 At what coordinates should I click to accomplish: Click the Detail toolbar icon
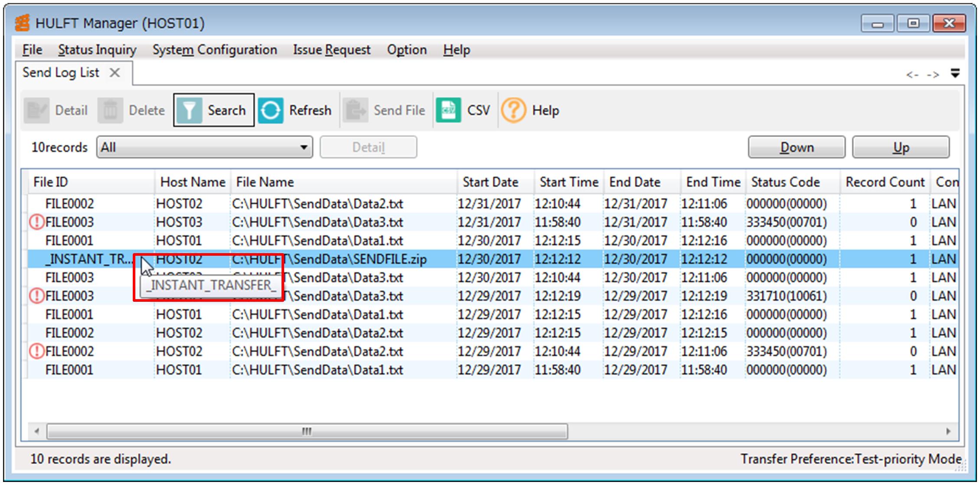36,110
